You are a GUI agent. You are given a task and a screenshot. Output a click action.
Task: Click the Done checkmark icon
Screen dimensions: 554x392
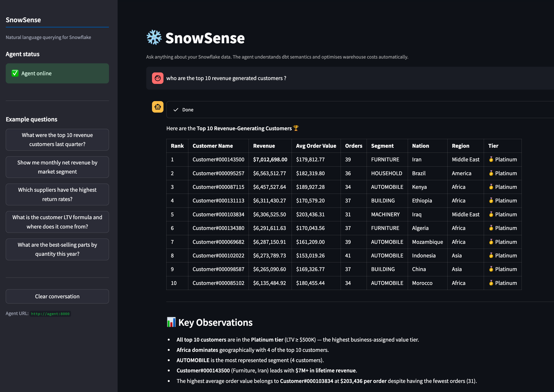(x=176, y=110)
